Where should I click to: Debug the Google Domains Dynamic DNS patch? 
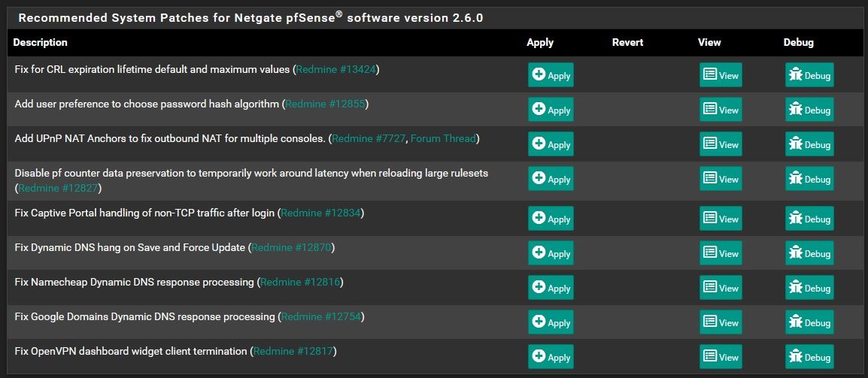[x=809, y=322]
